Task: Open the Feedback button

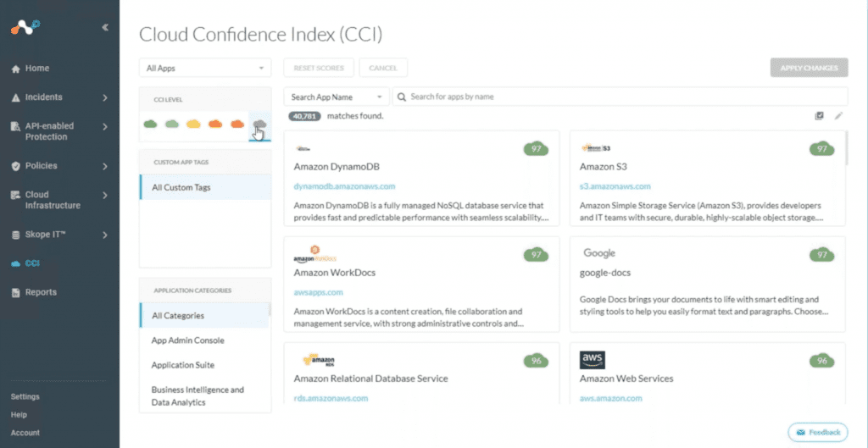Action: tap(818, 432)
